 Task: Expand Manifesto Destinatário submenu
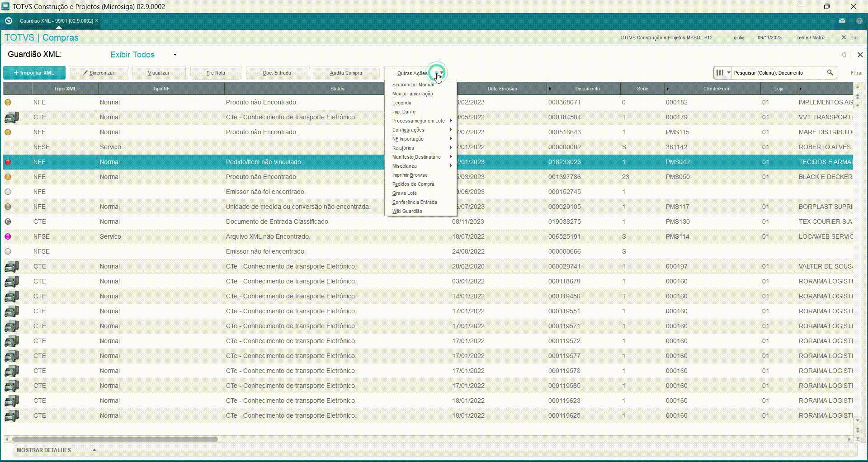tap(420, 157)
